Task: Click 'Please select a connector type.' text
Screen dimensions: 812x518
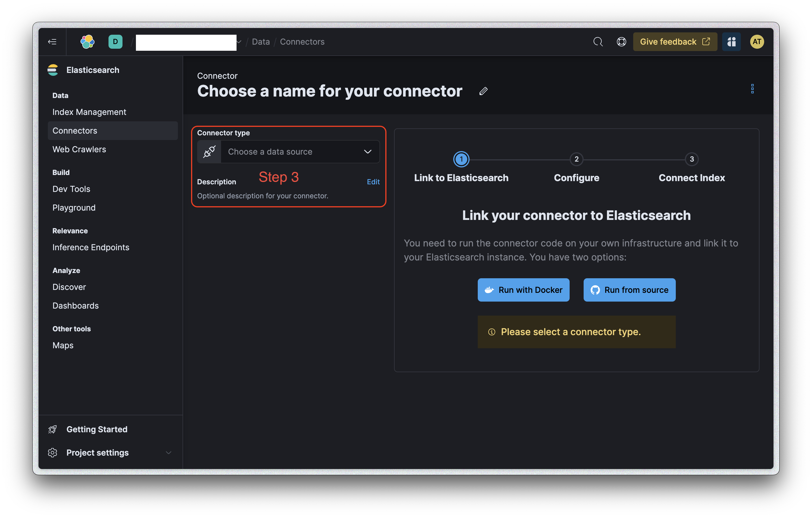Action: (x=570, y=332)
